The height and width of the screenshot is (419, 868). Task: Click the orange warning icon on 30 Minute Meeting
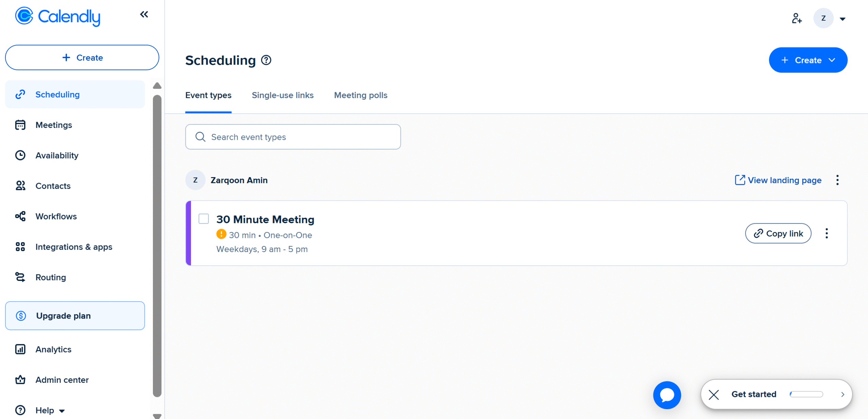point(221,234)
